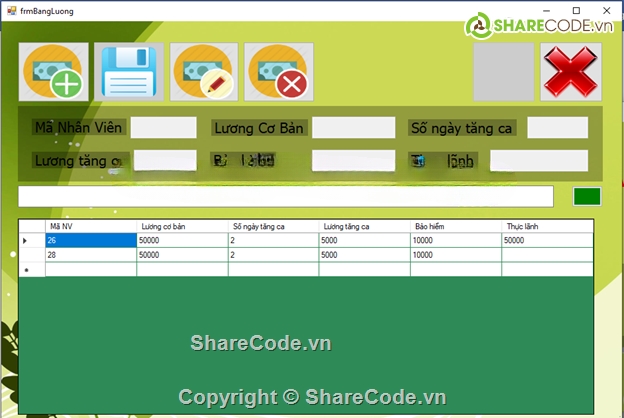Click the new row asterisk selector
Viewport: 624px width, 418px height.
coord(32,270)
